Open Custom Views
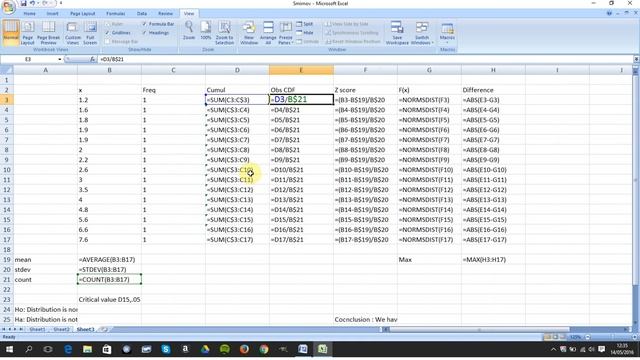 pos(73,33)
